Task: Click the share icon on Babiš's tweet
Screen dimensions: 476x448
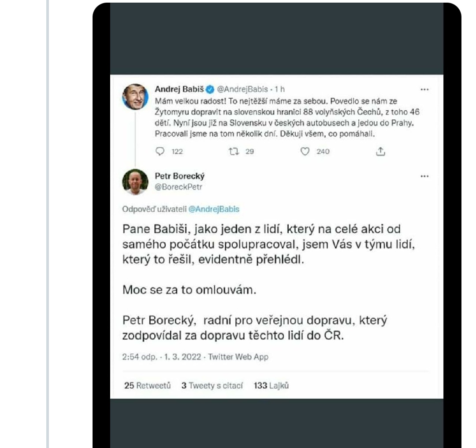Action: click(x=380, y=152)
